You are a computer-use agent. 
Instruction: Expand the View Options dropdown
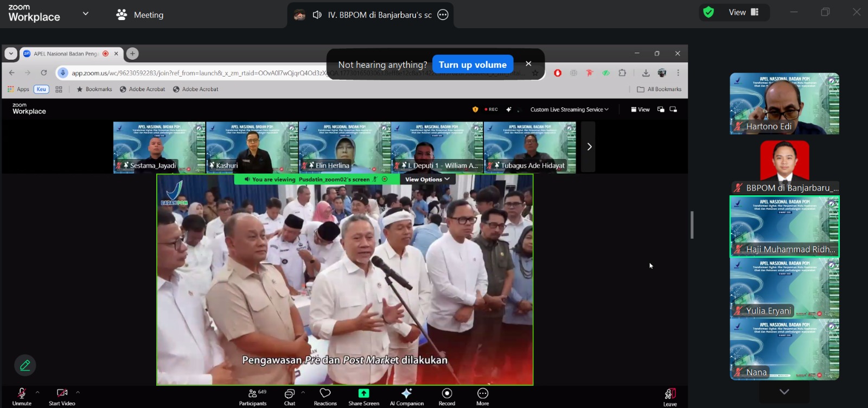click(427, 180)
